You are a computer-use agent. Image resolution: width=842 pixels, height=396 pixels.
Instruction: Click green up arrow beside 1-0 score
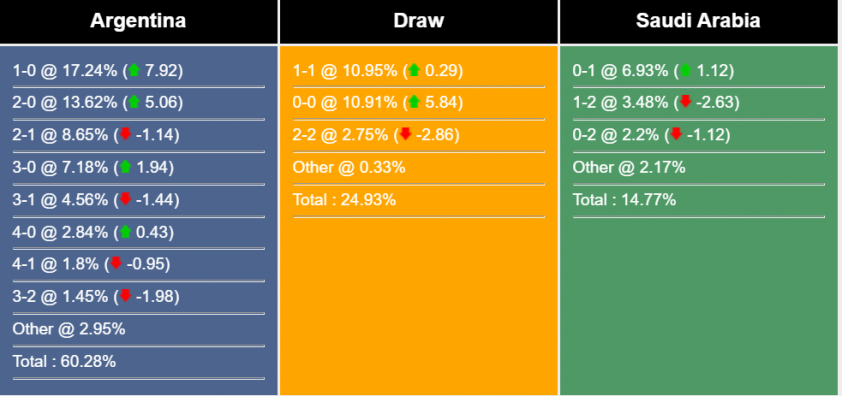point(134,70)
